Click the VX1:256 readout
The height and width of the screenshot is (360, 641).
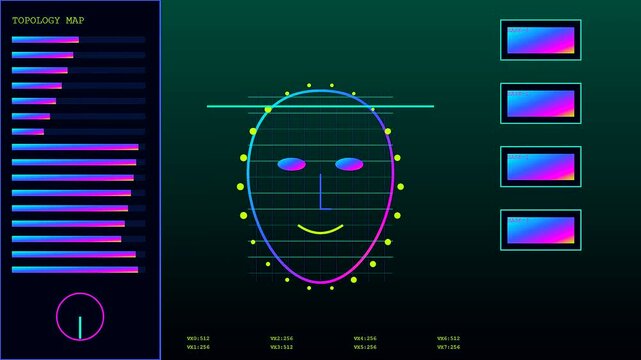tap(198, 347)
